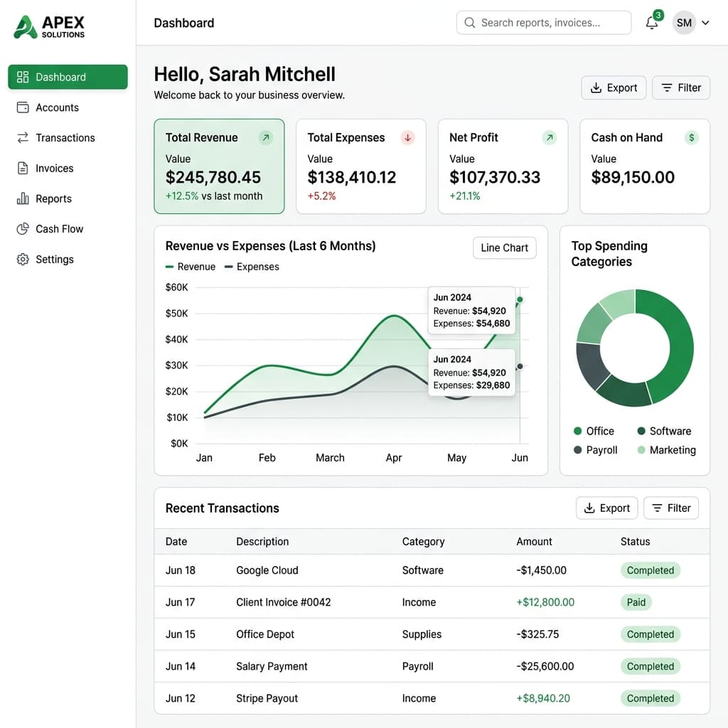Click the "Client Invoice #0042" description
Screen dimensions: 728x728
(x=283, y=602)
